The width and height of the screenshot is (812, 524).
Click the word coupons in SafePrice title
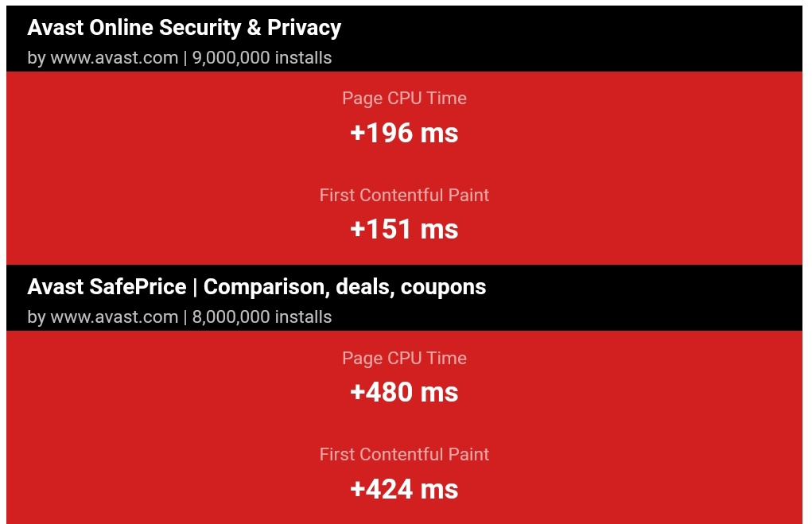(443, 288)
